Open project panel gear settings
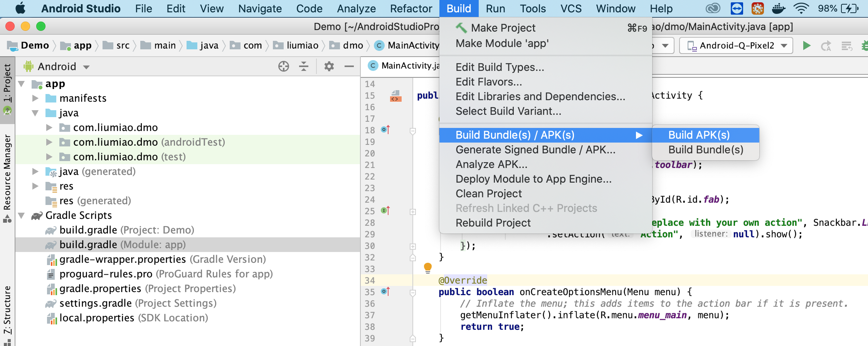The height and width of the screenshot is (346, 868). point(329,66)
